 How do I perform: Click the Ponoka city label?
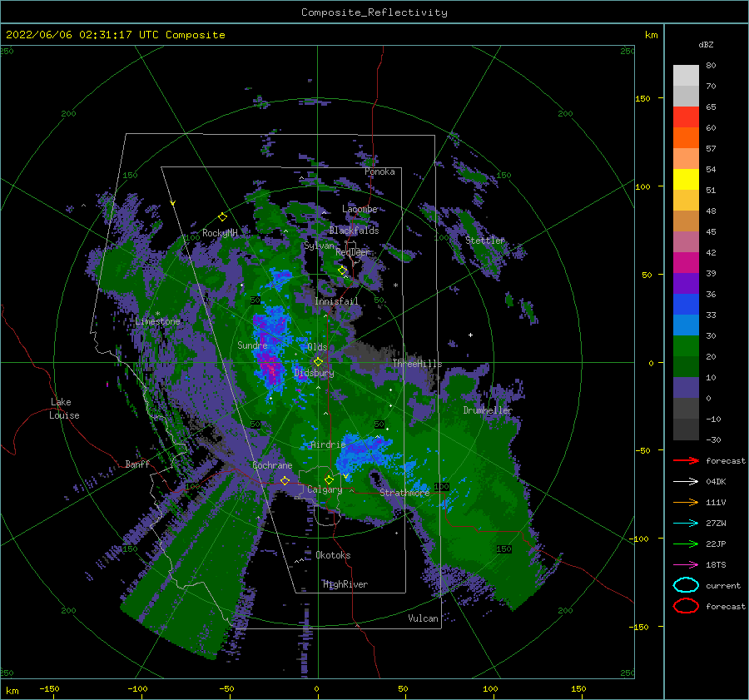[379, 171]
